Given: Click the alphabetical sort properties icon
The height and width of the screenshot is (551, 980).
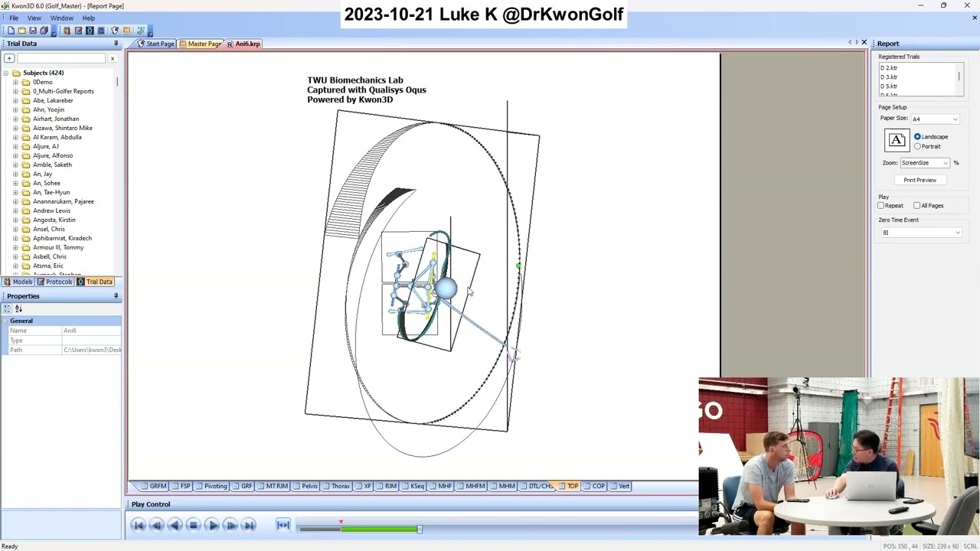Looking at the screenshot, I should pos(18,308).
